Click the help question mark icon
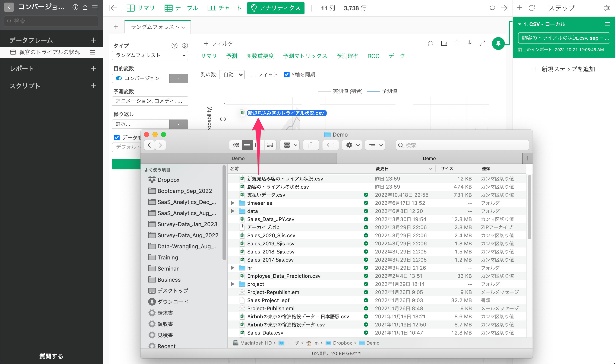615x364 pixels. tap(174, 46)
